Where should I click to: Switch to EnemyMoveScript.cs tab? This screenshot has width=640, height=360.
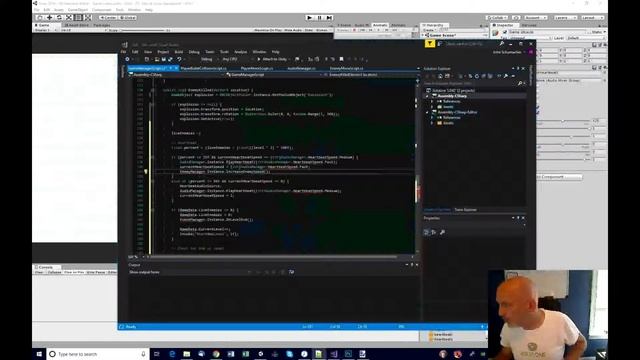[x=346, y=69]
